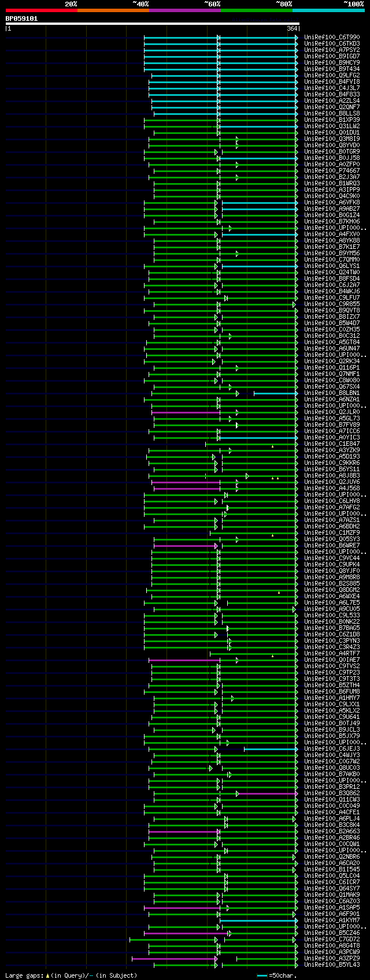
Task: Select hit label UniRef100_A6VFK8
Action: point(332,202)
